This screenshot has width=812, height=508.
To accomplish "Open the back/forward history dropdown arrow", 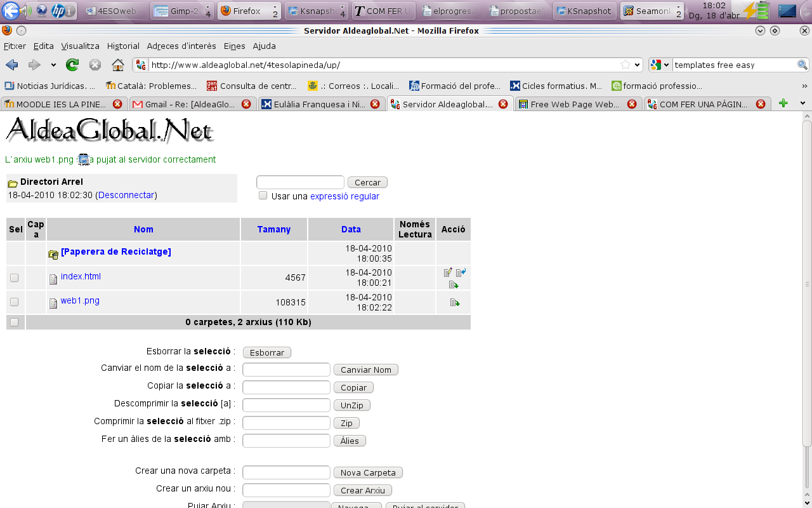I will tap(53, 65).
